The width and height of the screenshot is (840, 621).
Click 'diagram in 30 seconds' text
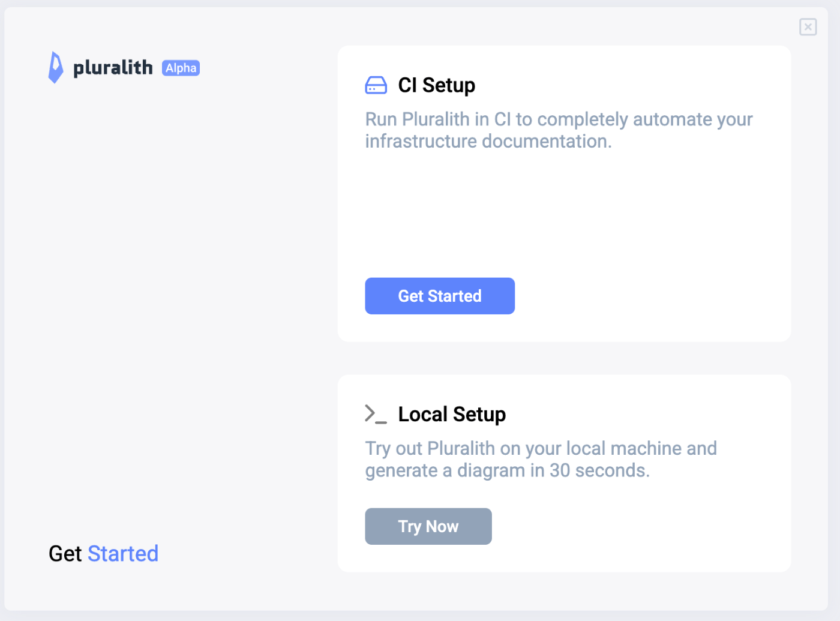tap(553, 470)
